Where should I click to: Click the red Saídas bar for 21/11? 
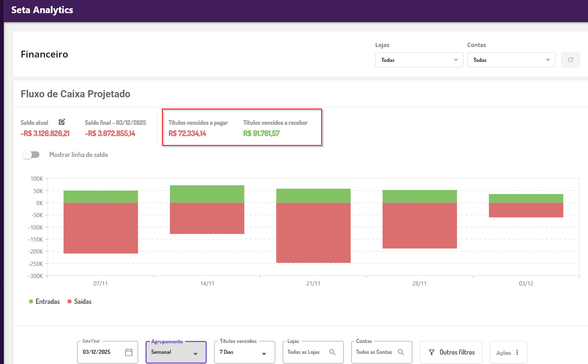[x=313, y=233]
